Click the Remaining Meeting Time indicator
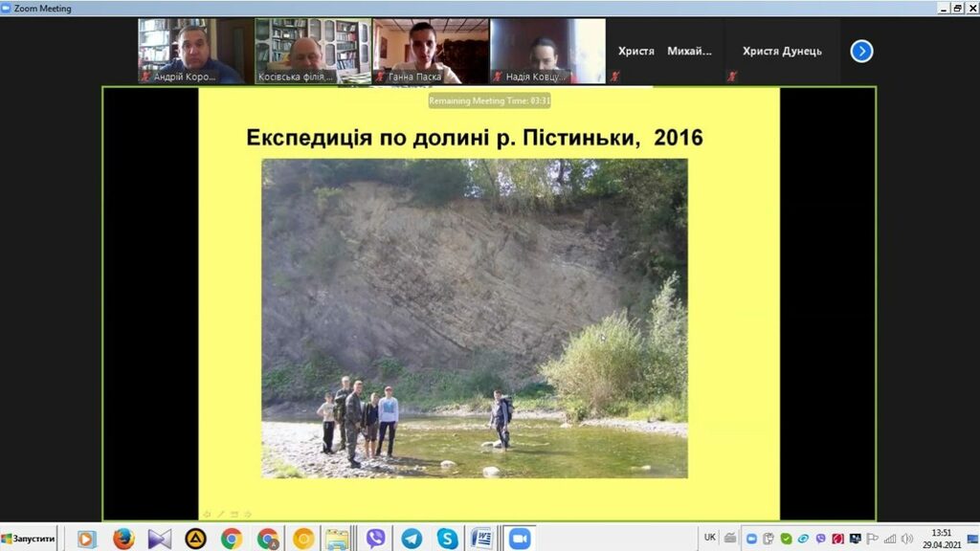Screen dimensions: 980x551 tap(489, 100)
